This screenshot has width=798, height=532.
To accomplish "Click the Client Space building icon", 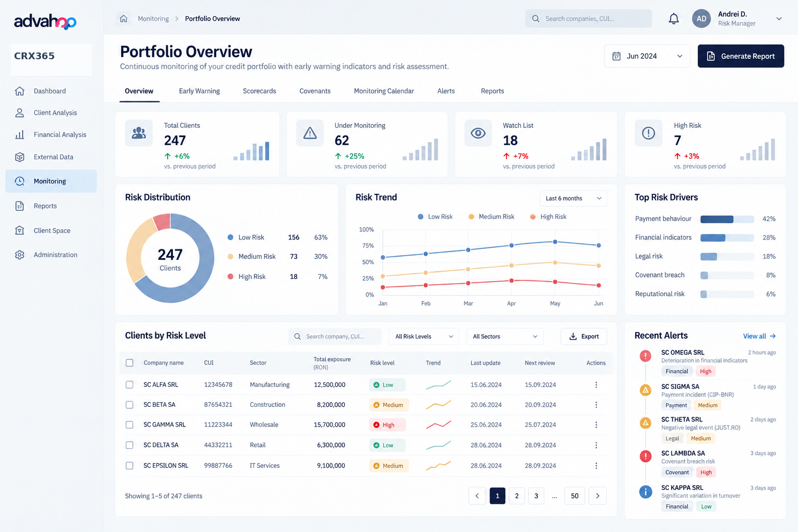I will point(20,230).
